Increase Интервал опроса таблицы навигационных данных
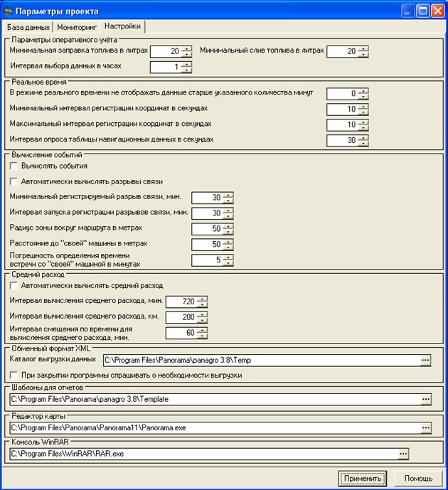Viewport: 448px width, 490px height. [363, 137]
